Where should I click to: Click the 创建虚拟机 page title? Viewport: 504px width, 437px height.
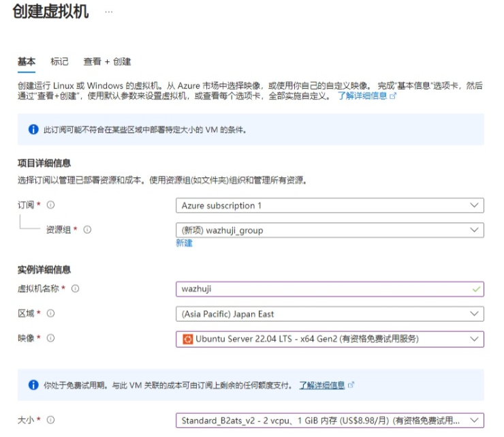pos(50,12)
